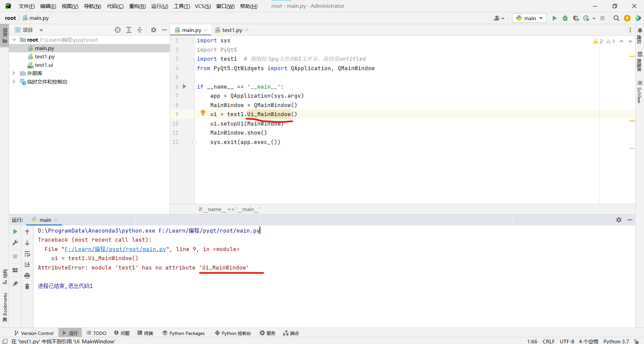The width and height of the screenshot is (644, 344).
Task: Run with coverage icon
Action: tap(576, 18)
